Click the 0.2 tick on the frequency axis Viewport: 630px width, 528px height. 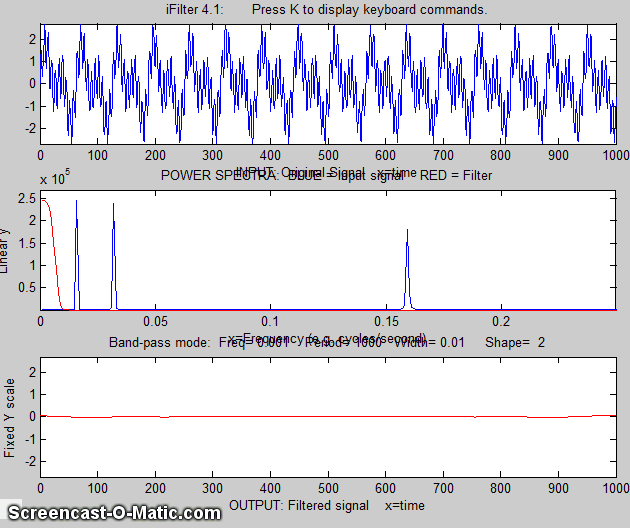[x=500, y=322]
